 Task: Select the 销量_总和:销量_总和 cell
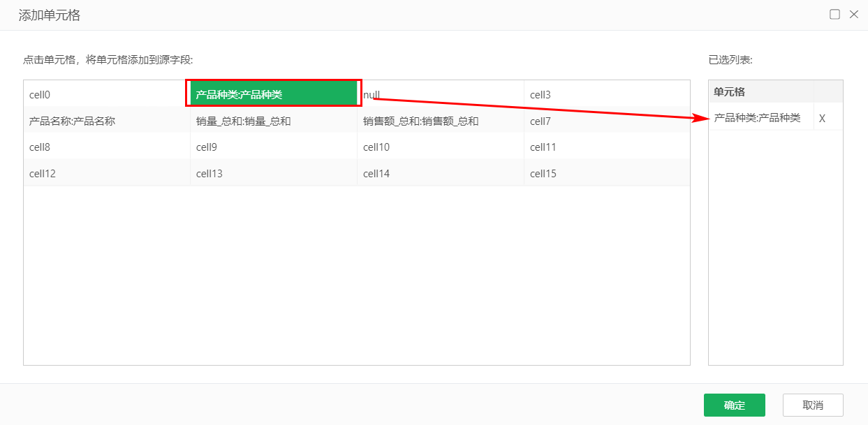(273, 121)
